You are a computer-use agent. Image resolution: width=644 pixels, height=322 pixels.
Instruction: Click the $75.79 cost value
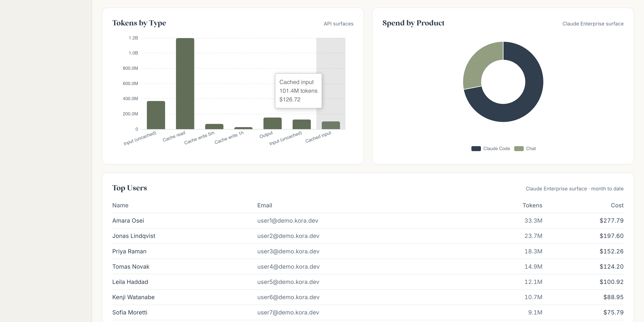pos(613,312)
